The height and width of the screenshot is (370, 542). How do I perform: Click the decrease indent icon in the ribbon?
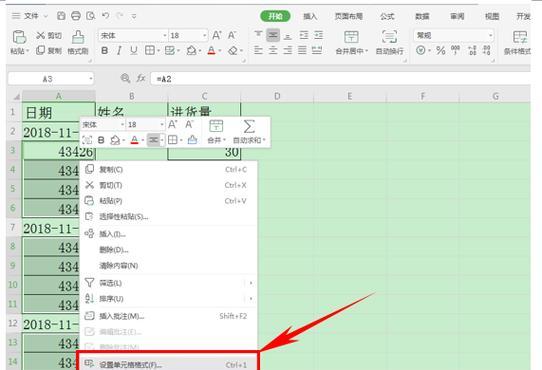(x=303, y=35)
